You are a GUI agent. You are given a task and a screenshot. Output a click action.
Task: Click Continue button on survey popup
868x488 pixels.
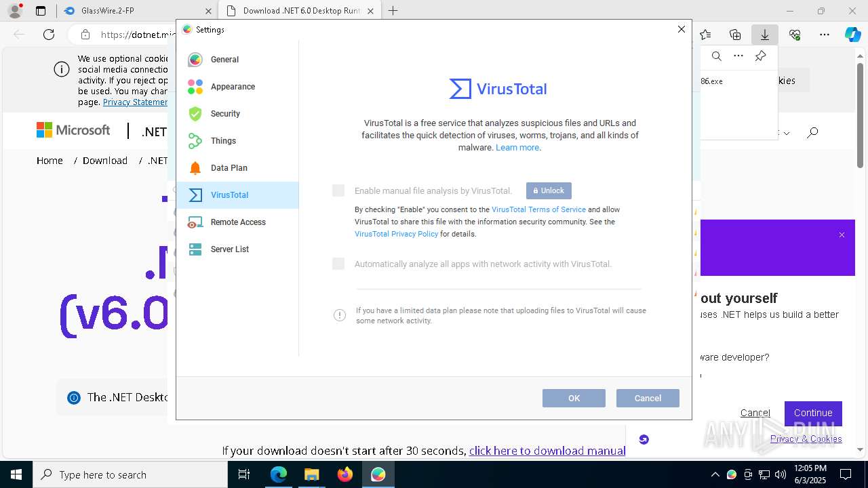[813, 413]
